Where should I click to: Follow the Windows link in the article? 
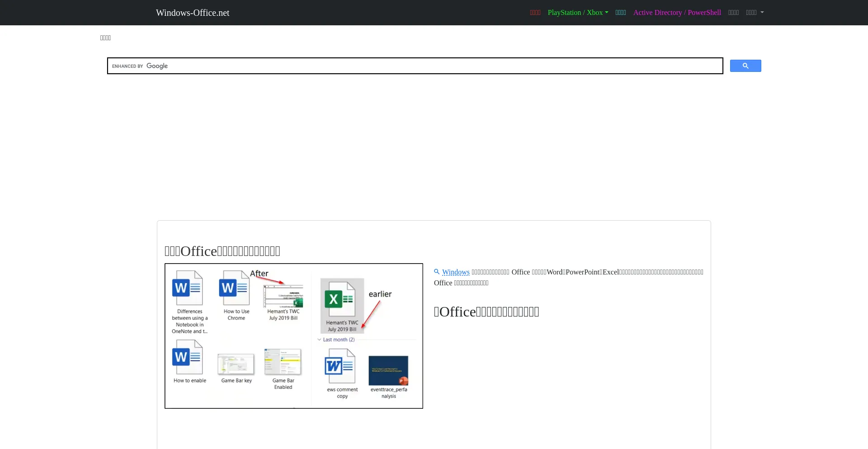[456, 272]
